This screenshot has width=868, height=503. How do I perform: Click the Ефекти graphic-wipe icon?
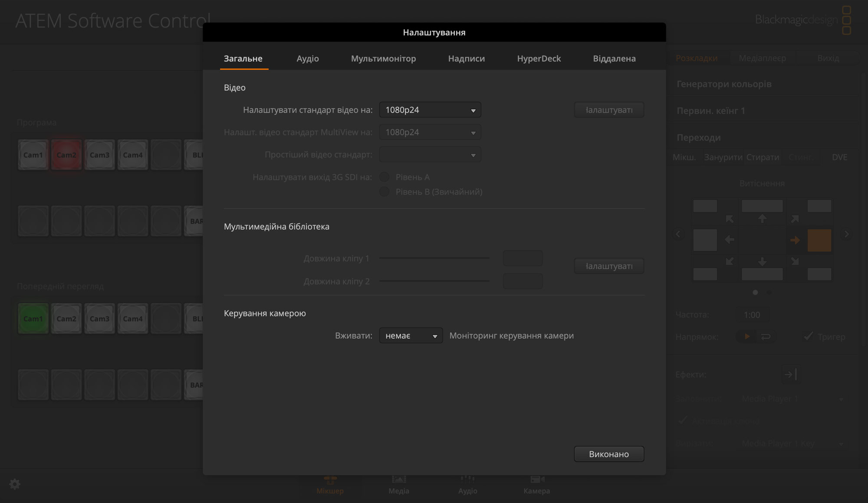coord(791,374)
